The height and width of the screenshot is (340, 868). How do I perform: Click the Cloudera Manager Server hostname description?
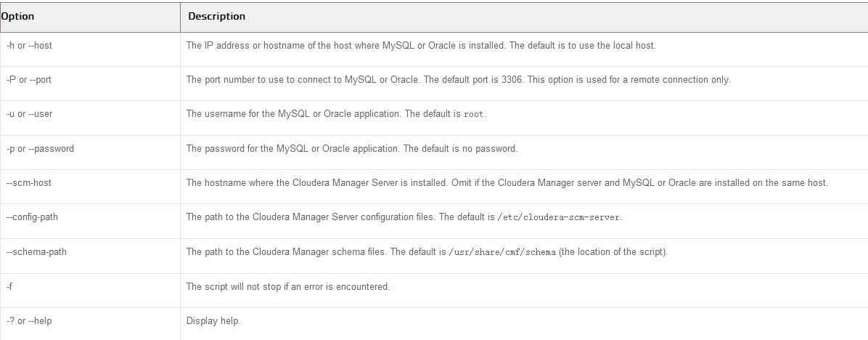point(507,183)
